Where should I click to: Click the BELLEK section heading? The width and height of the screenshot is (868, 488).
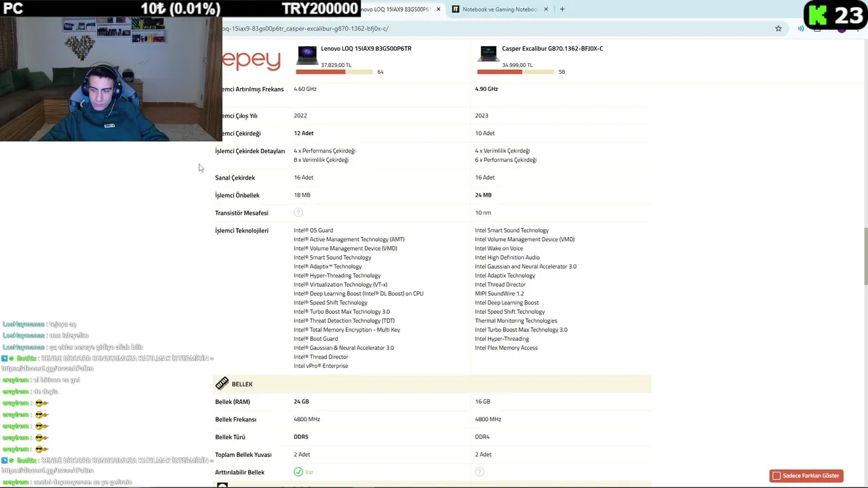[242, 384]
